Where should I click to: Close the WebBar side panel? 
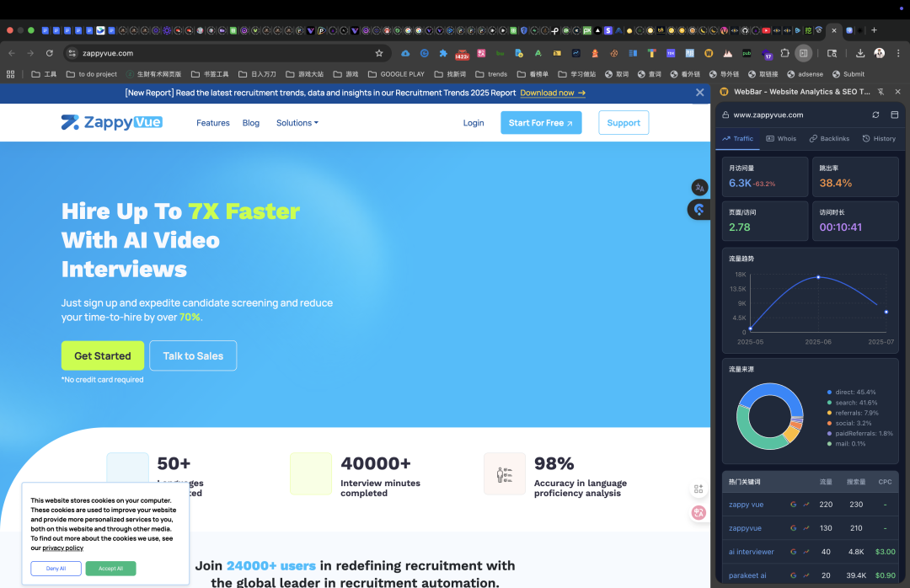coord(898,92)
